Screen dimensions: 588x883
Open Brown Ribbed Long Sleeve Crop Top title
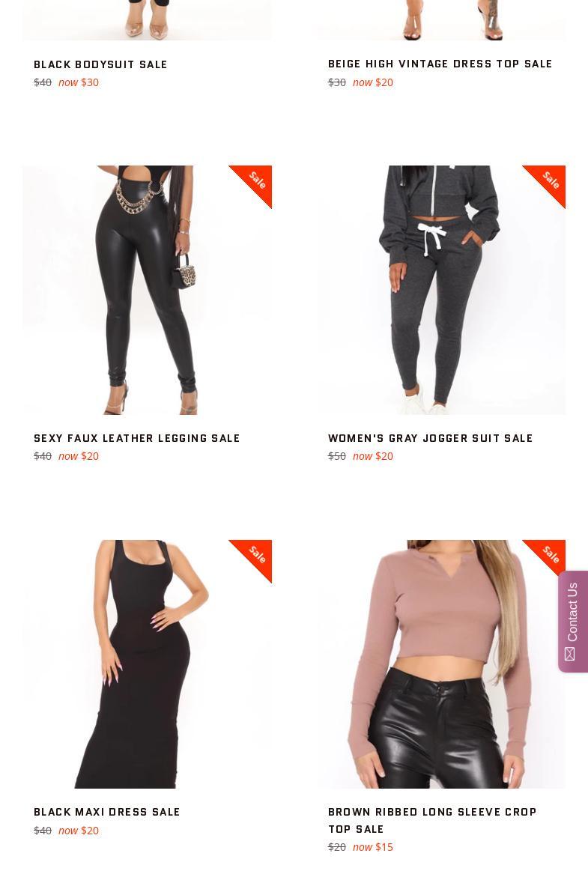tap(432, 821)
